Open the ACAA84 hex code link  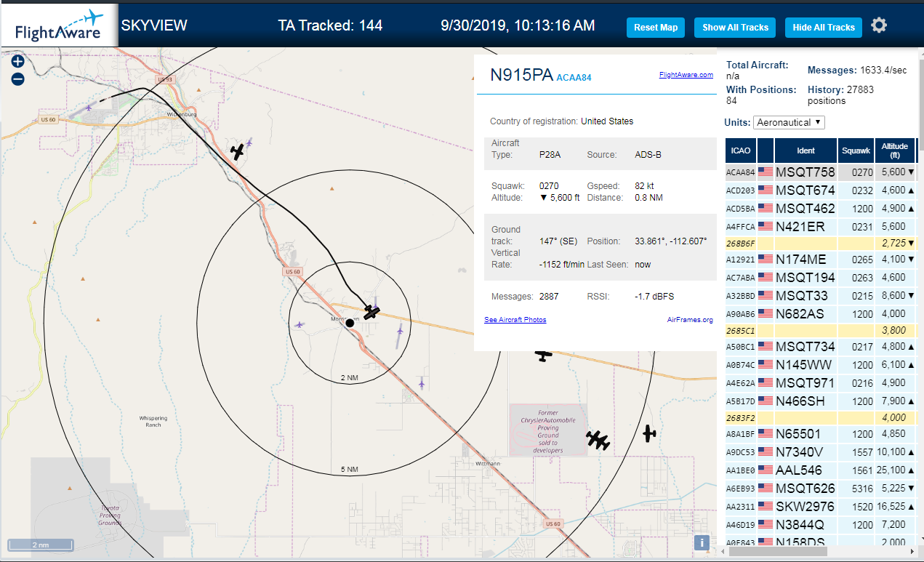coord(574,78)
